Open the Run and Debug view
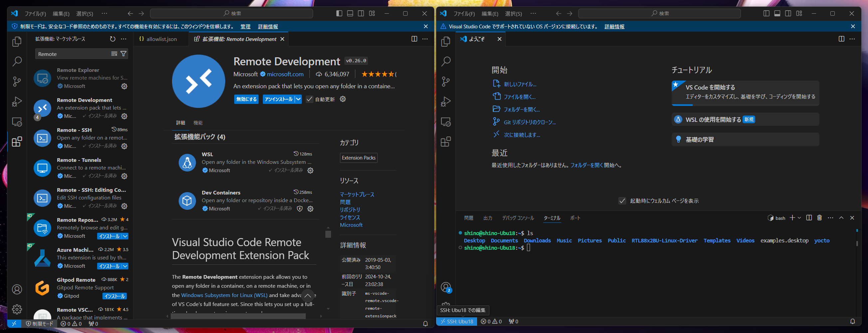 (x=17, y=102)
